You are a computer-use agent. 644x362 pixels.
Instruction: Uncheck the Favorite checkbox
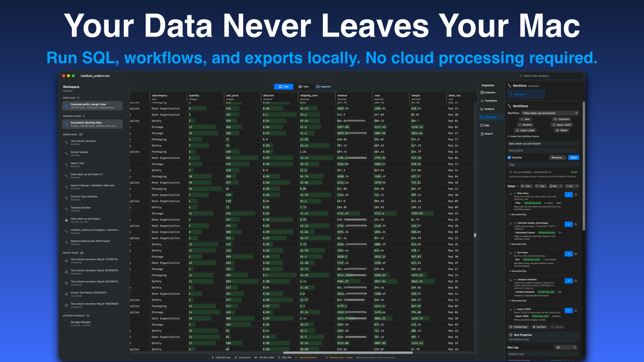click(509, 158)
